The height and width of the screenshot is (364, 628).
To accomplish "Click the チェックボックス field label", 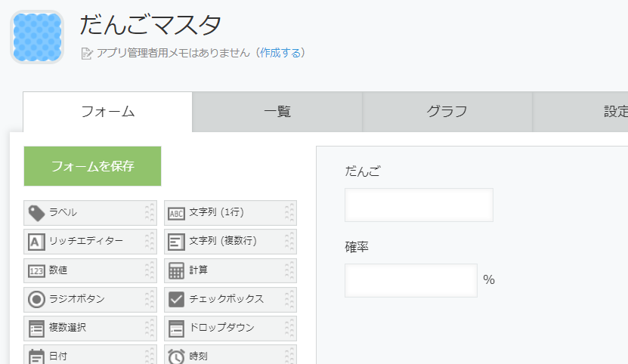I will (x=226, y=299).
